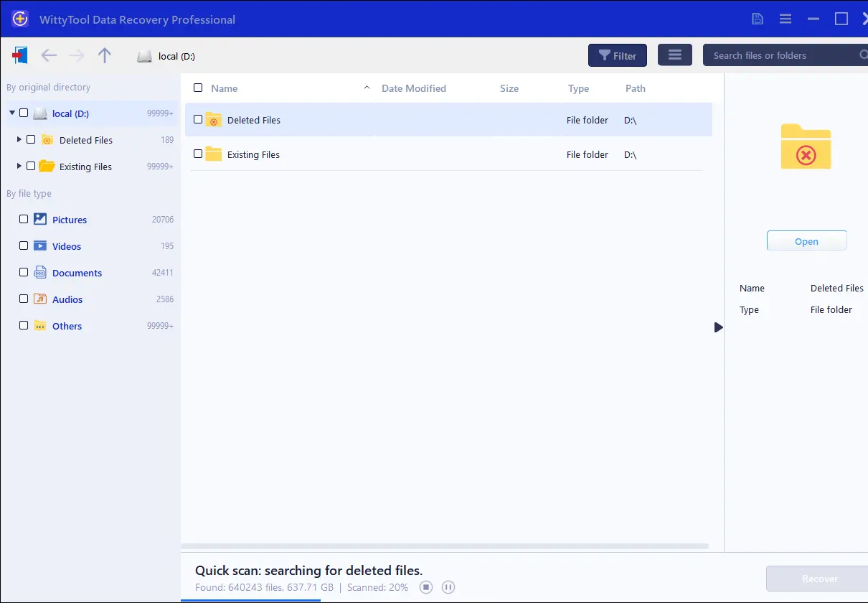
Task: Stop the quick scan
Action: tap(426, 587)
